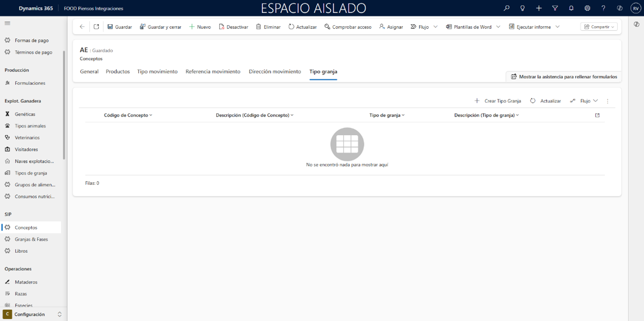
Task: Open Código de Concepto column sort menu
Action: [128, 115]
